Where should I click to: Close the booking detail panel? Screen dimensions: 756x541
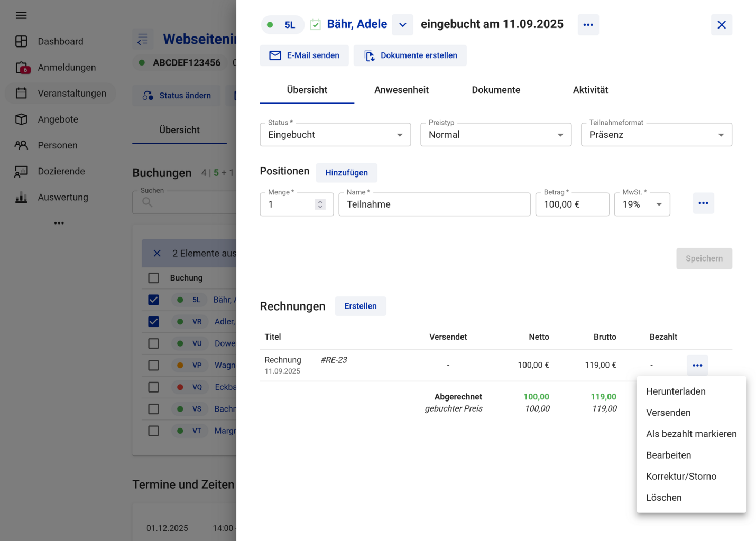721,25
